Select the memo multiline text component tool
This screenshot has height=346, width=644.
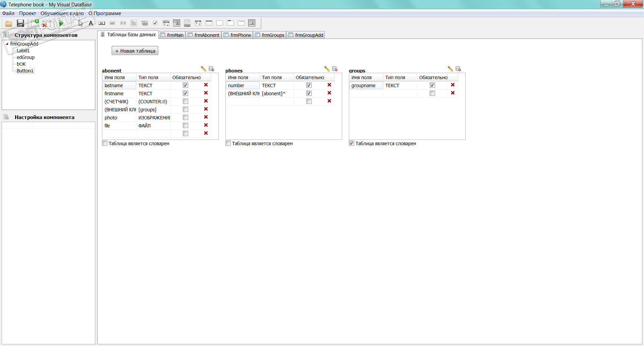click(134, 23)
